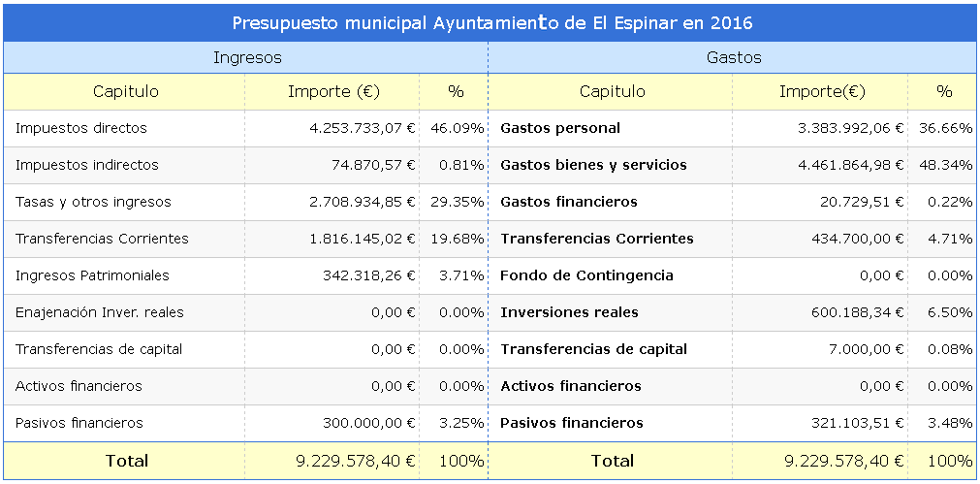Select the Gastos financieros row label
Screen dimensions: 980x484
click(569, 202)
